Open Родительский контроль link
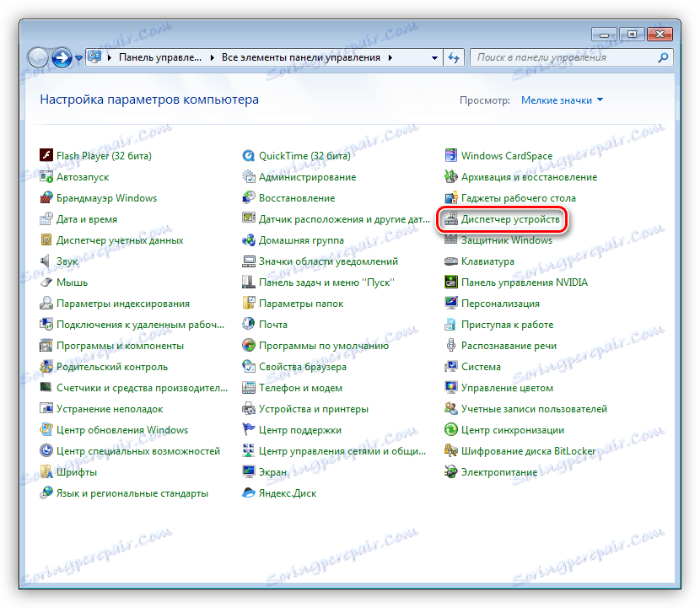Screen dimensions: 700x608 [x=112, y=367]
